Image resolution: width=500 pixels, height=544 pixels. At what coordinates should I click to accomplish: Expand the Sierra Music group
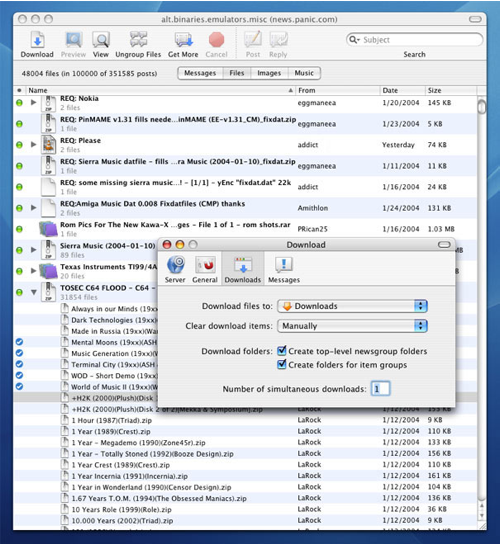34,249
